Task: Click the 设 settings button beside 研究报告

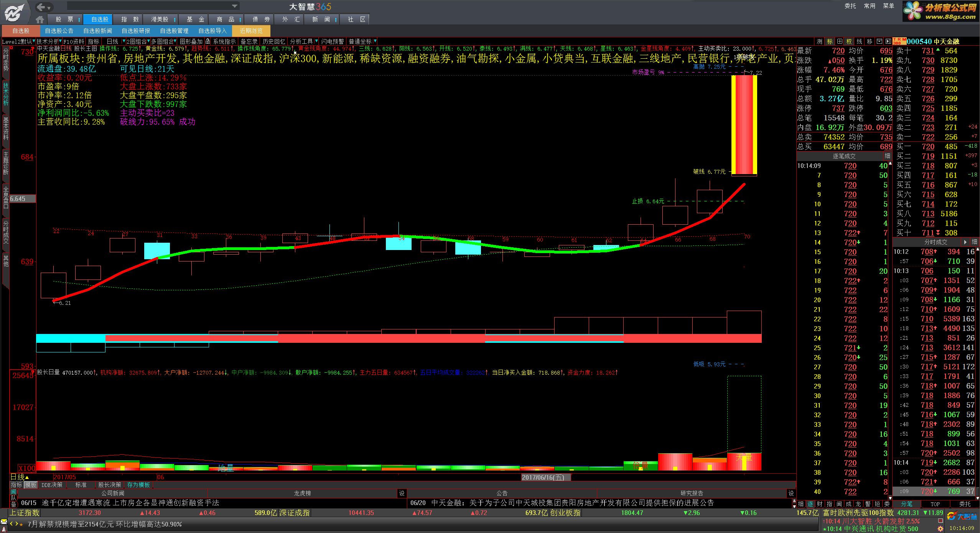Action: [x=791, y=493]
